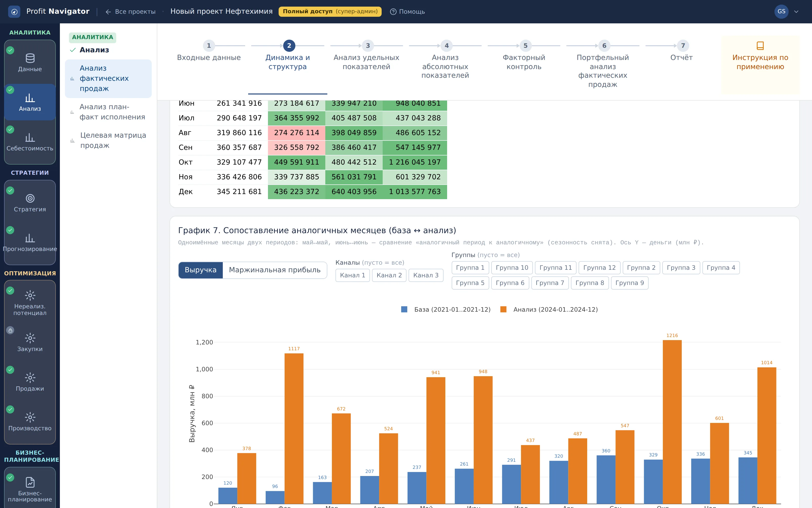Expand the user menu chevron next to GS
The width and height of the screenshot is (812, 508).
click(796, 12)
